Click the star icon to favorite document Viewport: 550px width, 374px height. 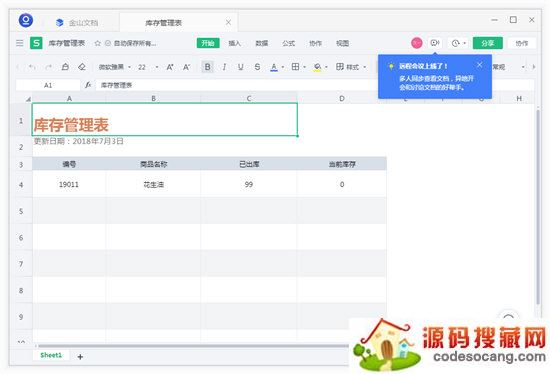coord(98,43)
